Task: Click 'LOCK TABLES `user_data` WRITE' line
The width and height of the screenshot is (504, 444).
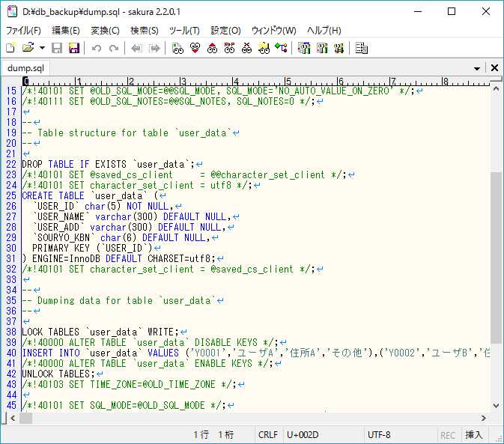Action: click(104, 332)
